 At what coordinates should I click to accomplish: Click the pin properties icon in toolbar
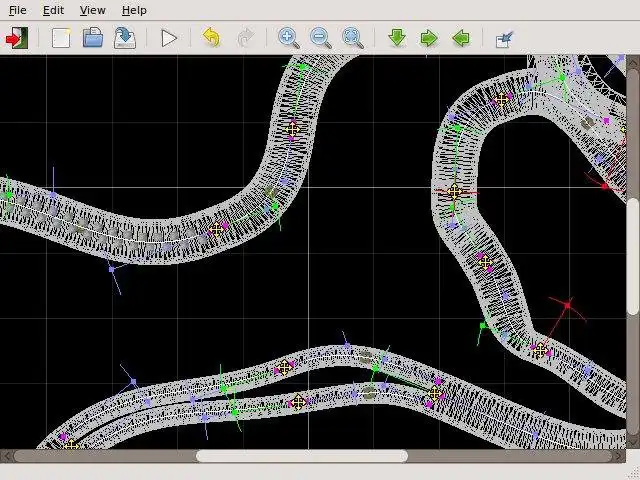[504, 39]
